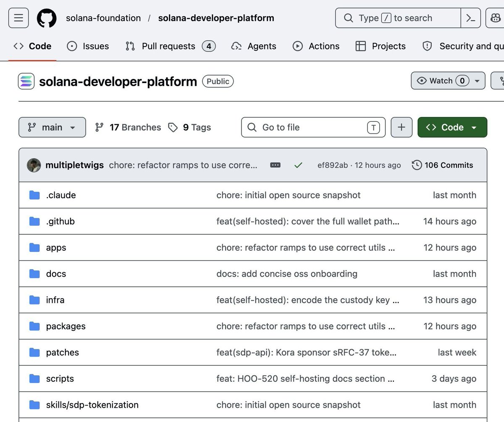Open commit 'feat(self-hosted): encode the custody key'
Viewport: 504px width, 422px height.
(x=308, y=300)
